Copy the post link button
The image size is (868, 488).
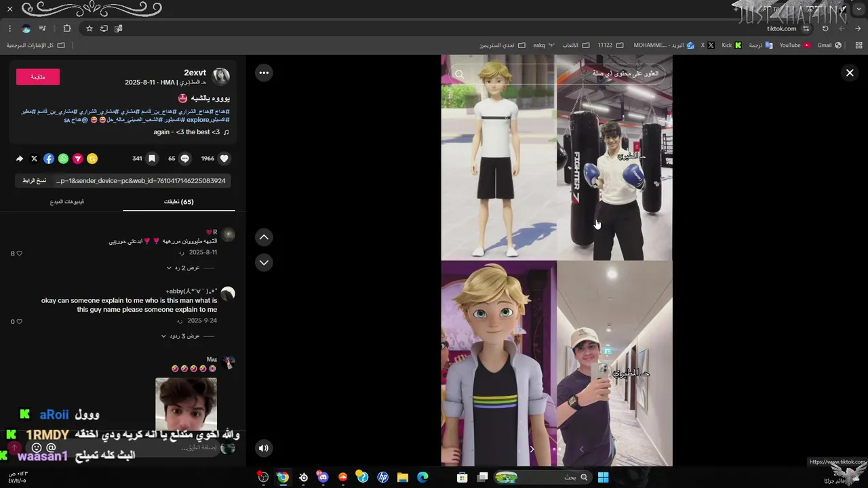point(34,181)
